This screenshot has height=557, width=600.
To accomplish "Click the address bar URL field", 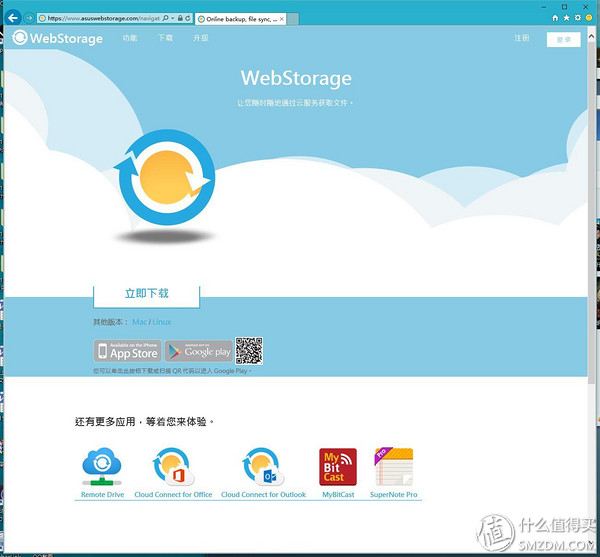I will [x=103, y=18].
